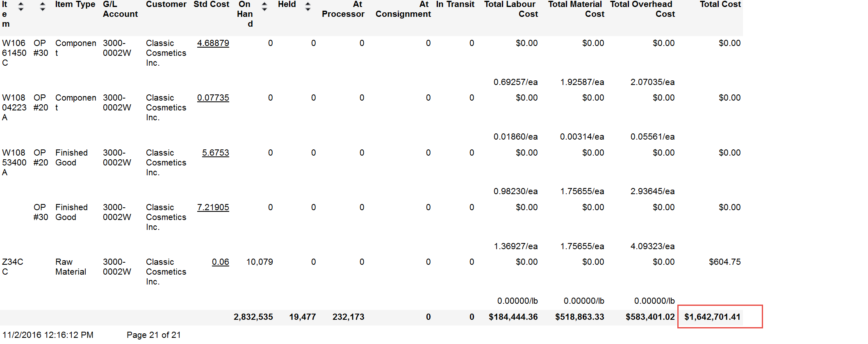Select item W10661450C cell
The width and height of the screenshot is (868, 344).
point(14,53)
